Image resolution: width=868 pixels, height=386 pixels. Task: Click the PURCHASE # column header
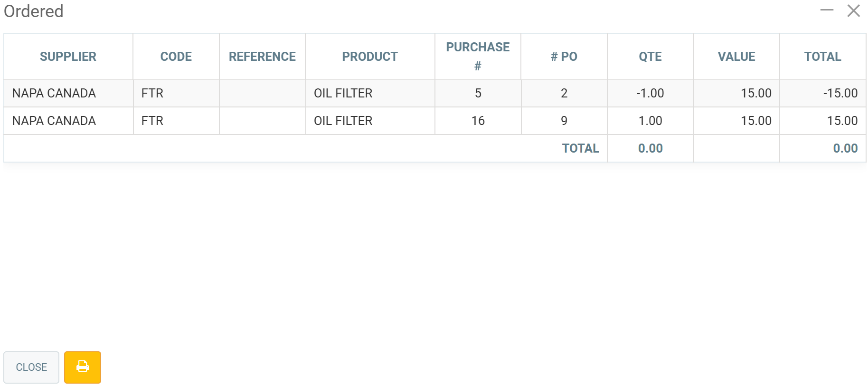[x=478, y=57]
